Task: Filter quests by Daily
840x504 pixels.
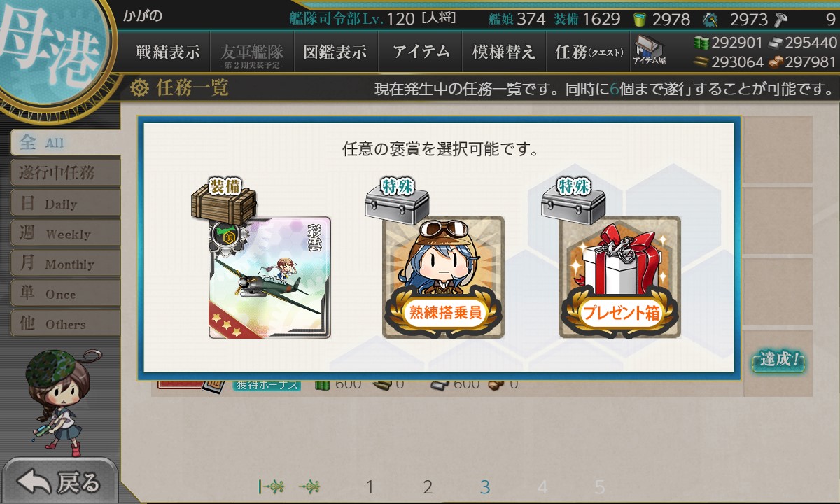Action: 66,204
